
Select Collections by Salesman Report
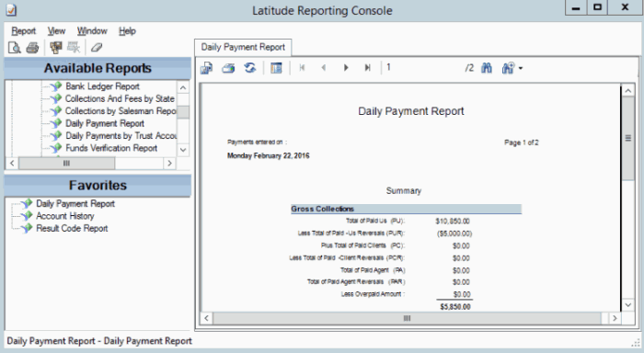[121, 111]
